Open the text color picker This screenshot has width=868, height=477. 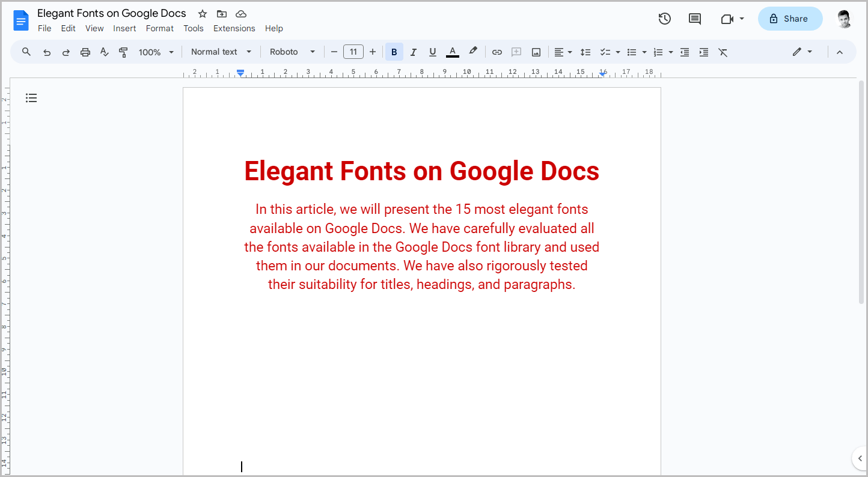(x=453, y=52)
